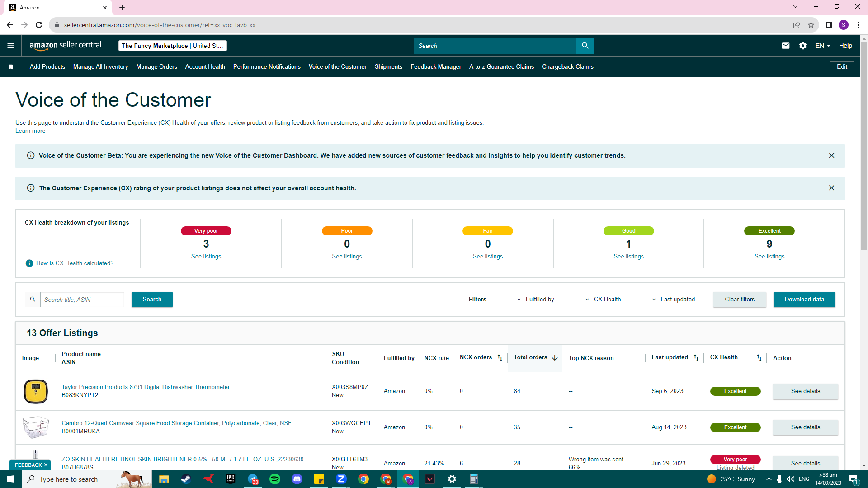Viewport: 868px width, 488px height.
Task: Open Chrome profile avatar S
Action: pos(844,25)
